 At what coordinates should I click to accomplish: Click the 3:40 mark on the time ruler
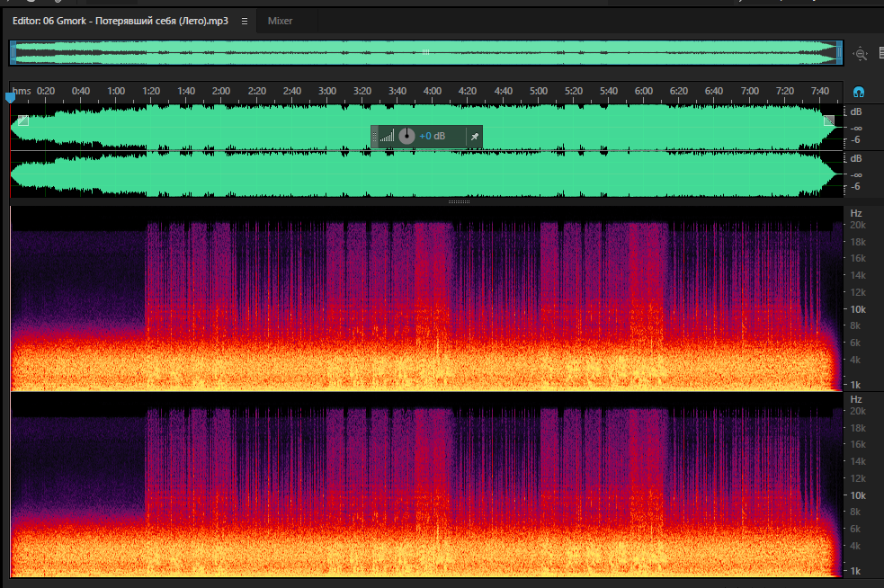[x=397, y=91]
